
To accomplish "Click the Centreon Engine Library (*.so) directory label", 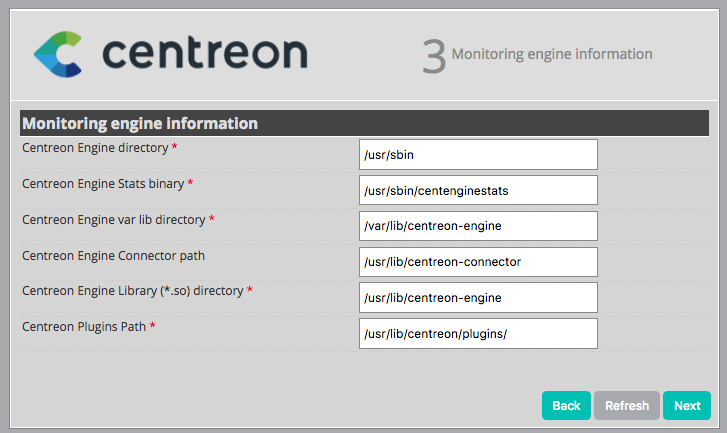I will (x=132, y=291).
